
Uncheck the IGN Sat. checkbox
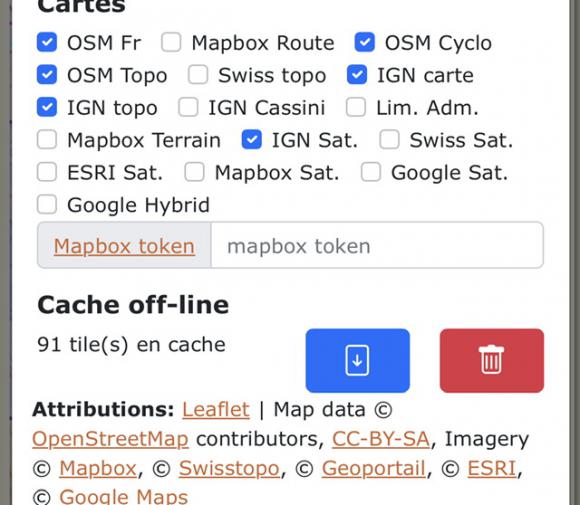click(252, 140)
